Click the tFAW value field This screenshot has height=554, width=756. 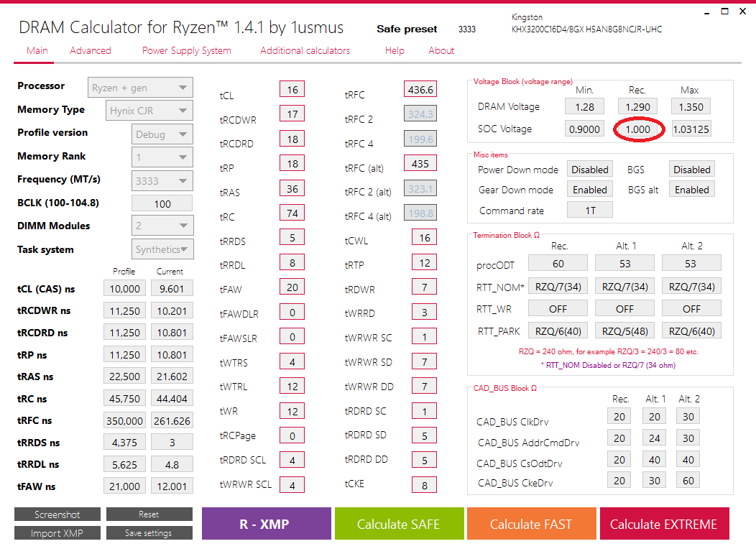pos(292,287)
